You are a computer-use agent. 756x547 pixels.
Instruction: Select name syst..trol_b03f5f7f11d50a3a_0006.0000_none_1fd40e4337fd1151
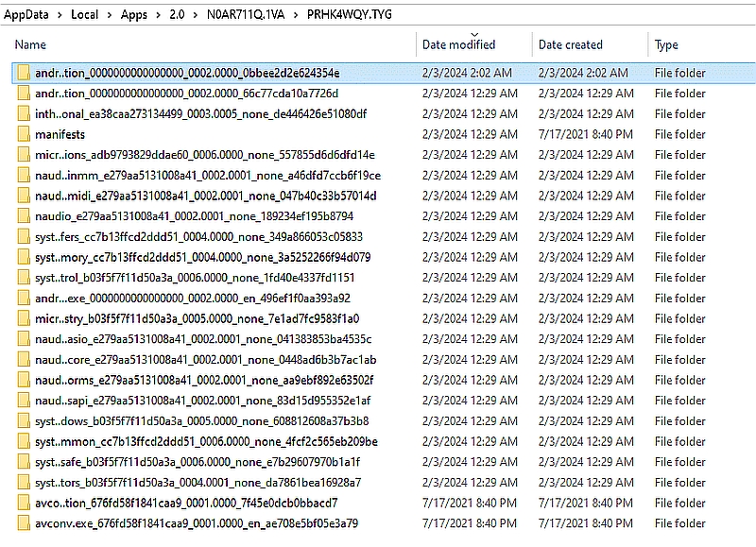(x=195, y=278)
